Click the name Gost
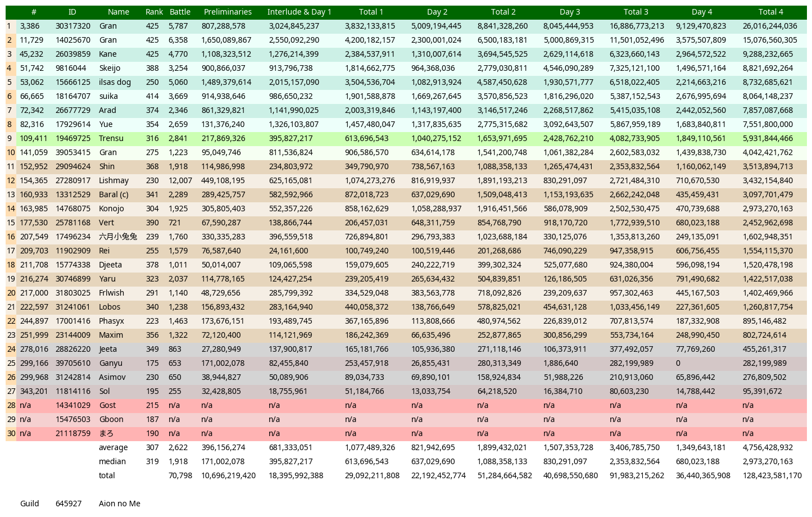The height and width of the screenshot is (517, 812). click(x=107, y=405)
